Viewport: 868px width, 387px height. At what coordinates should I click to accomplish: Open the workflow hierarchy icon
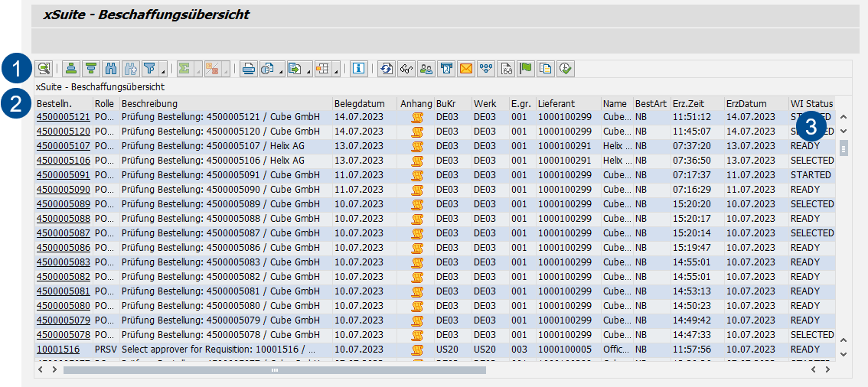coord(486,69)
